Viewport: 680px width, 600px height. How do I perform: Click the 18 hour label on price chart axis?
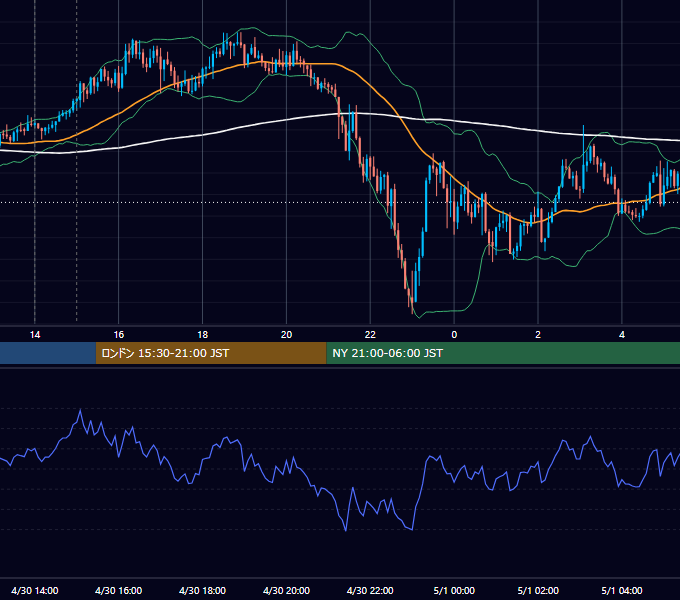(x=203, y=335)
